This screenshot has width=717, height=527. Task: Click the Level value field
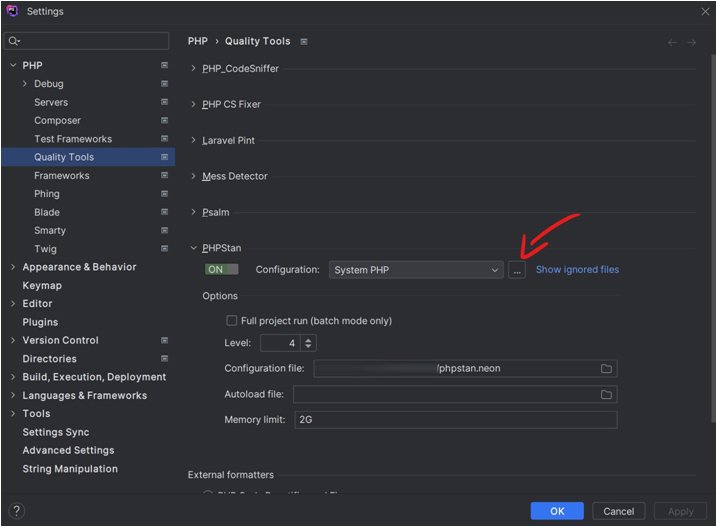(280, 343)
